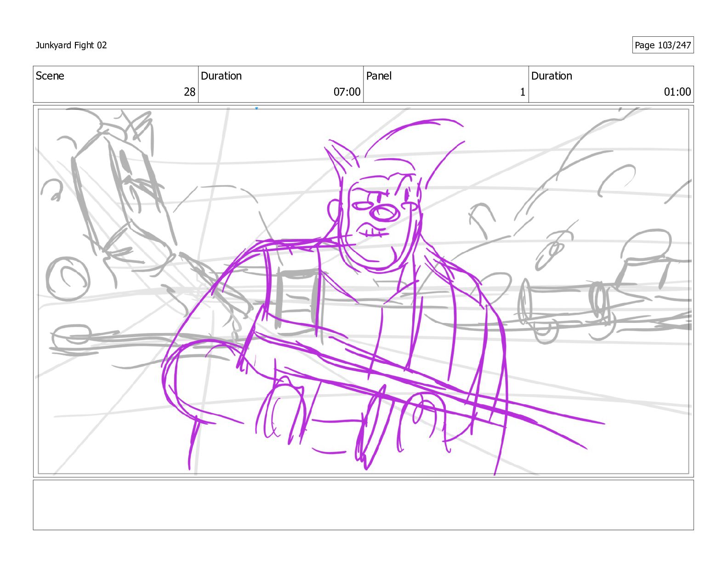Screen dimensions: 728x563
Task: Click the storyboard panel sketch thumbnail
Action: tap(363, 291)
